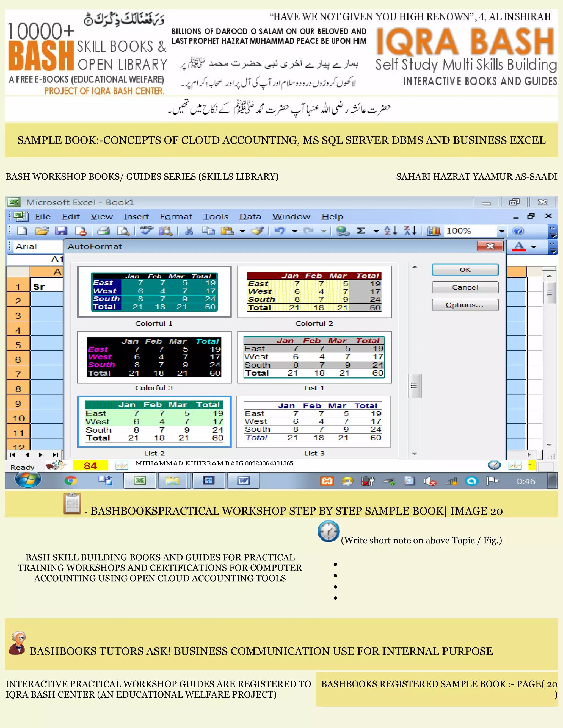Select cell A1 containing Sr
The width and height of the screenshot is (563, 728).
47,286
